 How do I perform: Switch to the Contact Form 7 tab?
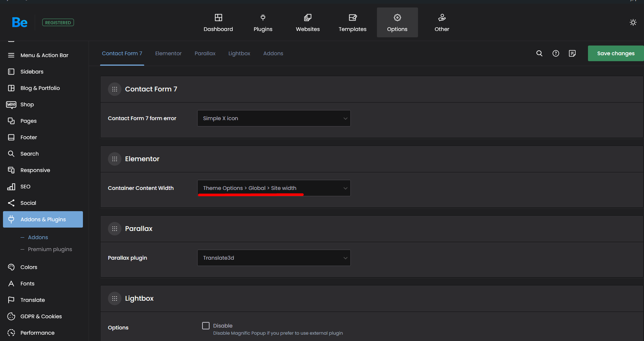122,53
